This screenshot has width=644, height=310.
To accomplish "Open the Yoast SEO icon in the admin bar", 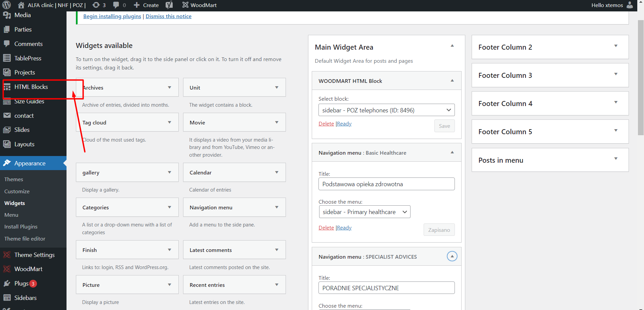I will (x=169, y=5).
